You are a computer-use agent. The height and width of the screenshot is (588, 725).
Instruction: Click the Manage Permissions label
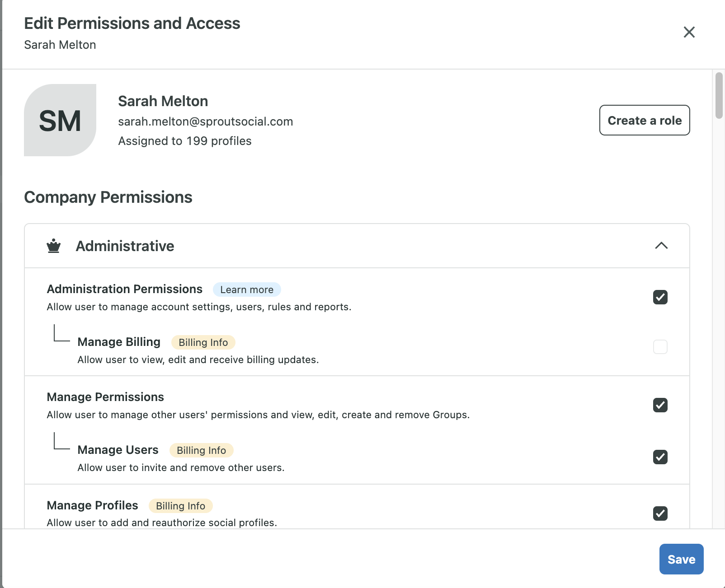point(105,397)
